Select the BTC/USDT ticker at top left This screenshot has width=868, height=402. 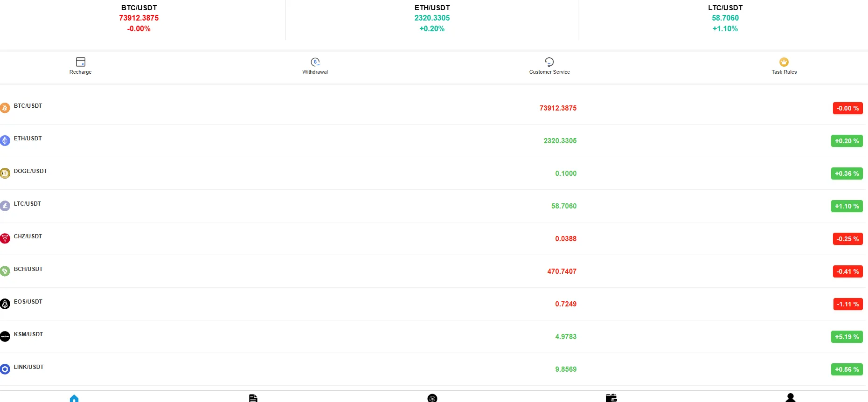(x=139, y=18)
